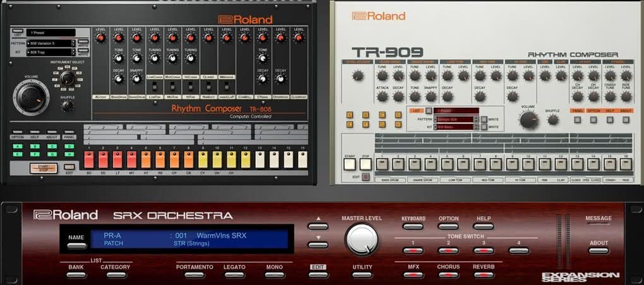Disable Chorus on SRX Orchestra
The height and width of the screenshot is (285, 644).
coord(448,275)
